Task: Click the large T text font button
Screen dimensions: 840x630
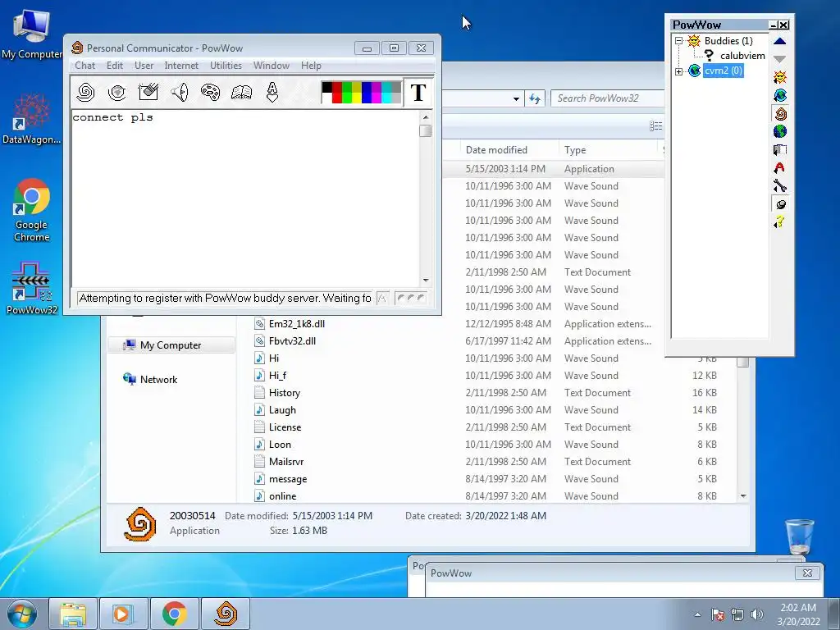Action: [x=418, y=93]
